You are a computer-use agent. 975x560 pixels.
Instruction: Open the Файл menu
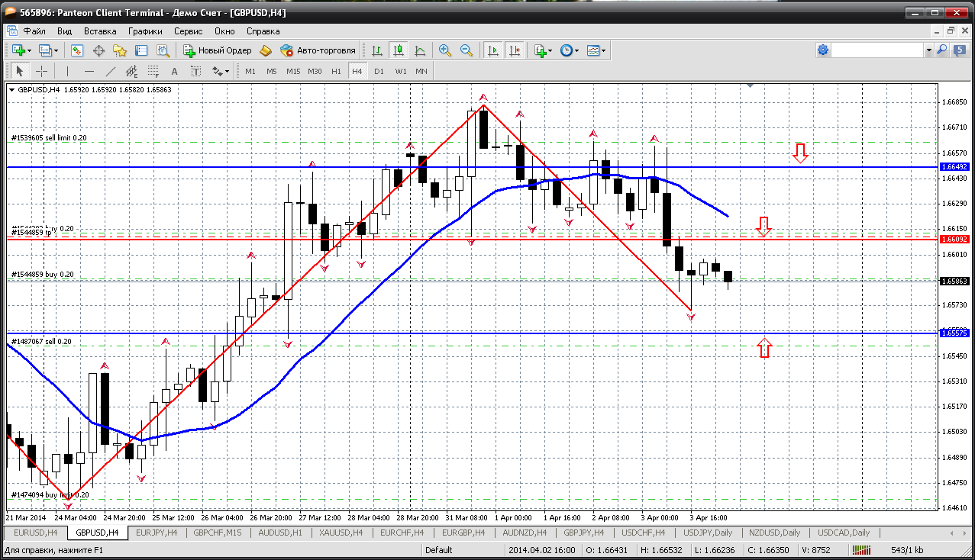(34, 31)
